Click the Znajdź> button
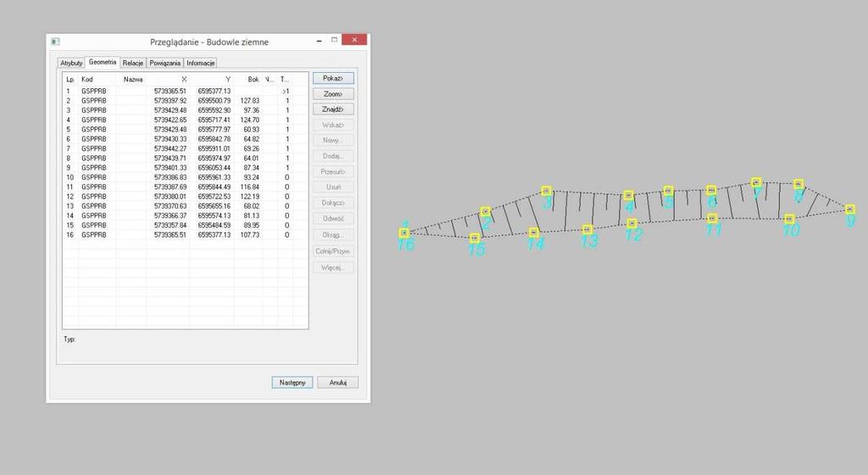The width and height of the screenshot is (868, 475). pos(333,109)
